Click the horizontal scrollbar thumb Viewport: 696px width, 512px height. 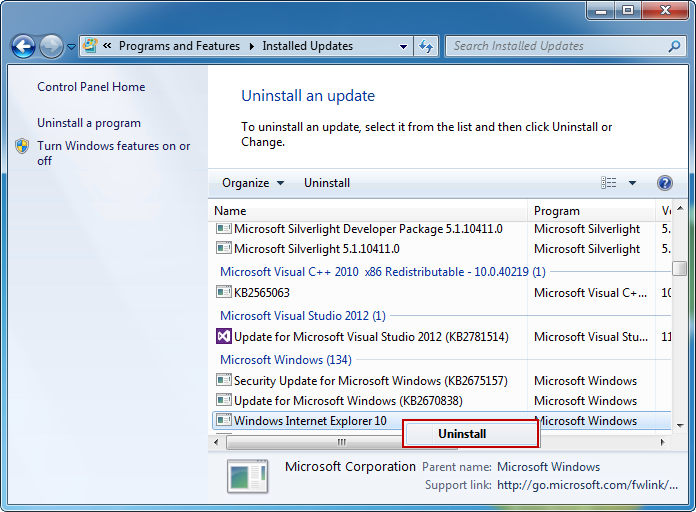pyautogui.click(x=341, y=442)
